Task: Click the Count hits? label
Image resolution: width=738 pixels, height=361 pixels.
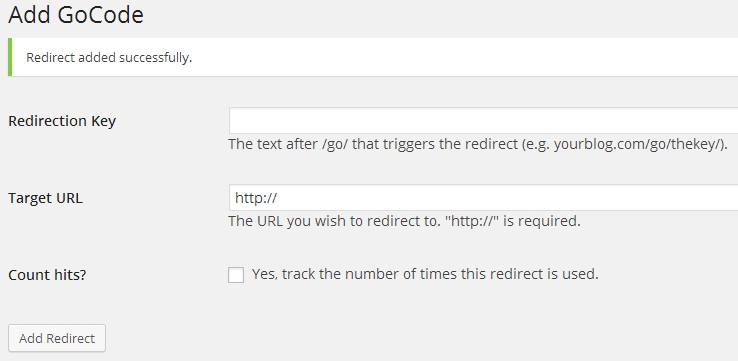Action: pos(47,275)
